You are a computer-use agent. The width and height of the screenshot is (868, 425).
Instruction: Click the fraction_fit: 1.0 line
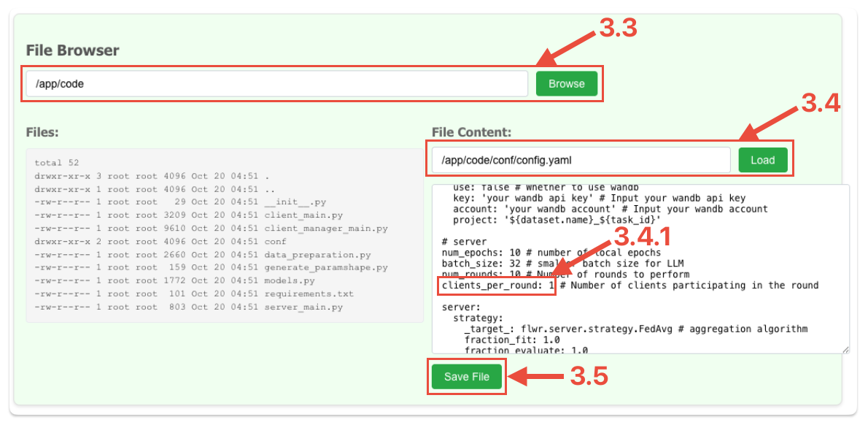[x=509, y=340]
